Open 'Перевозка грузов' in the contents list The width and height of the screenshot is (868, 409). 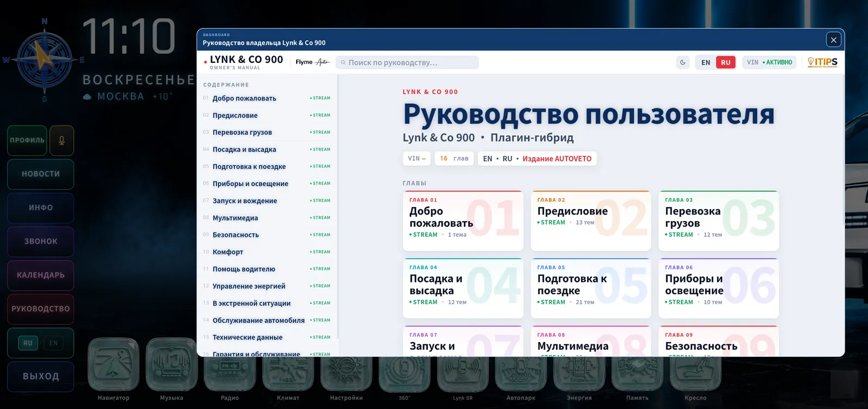[x=267, y=133]
